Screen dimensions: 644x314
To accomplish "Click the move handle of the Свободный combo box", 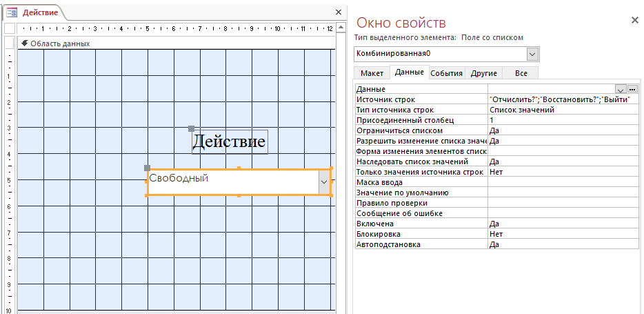I will [x=147, y=168].
